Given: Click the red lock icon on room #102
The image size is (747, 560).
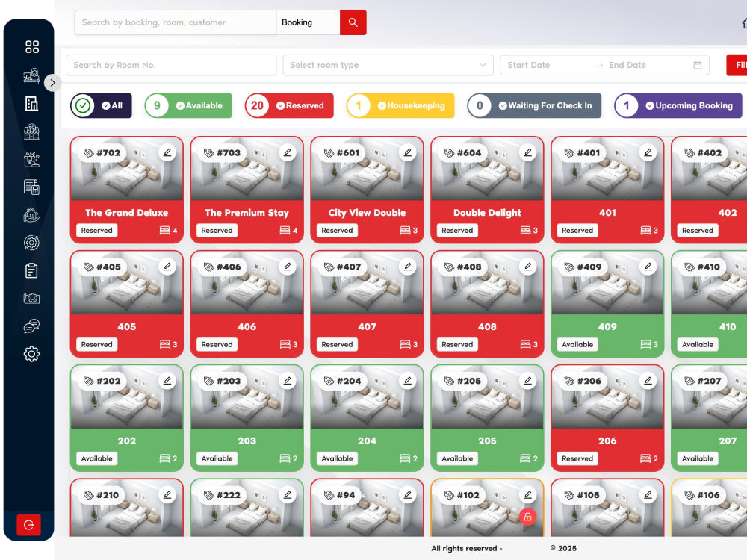Looking at the screenshot, I should click(x=528, y=517).
